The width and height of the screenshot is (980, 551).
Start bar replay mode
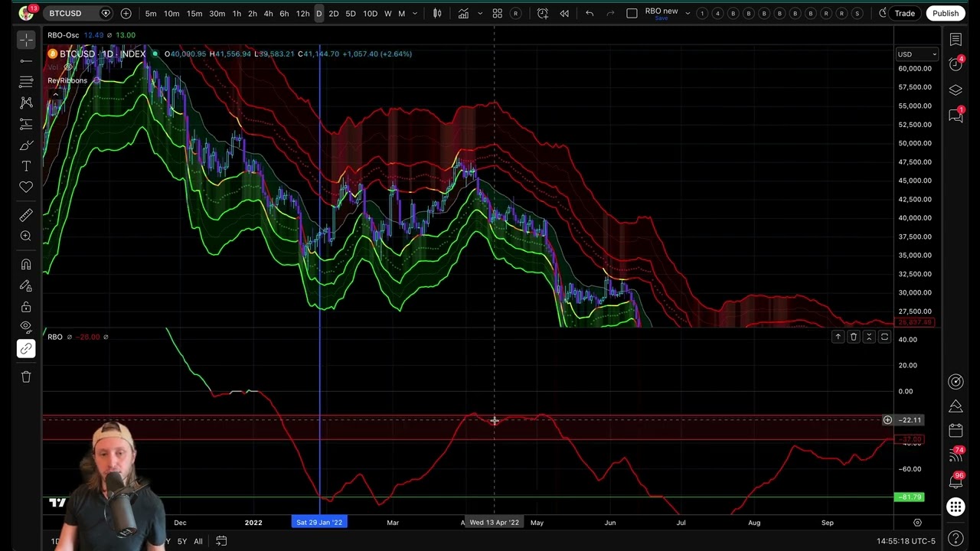pyautogui.click(x=564, y=13)
